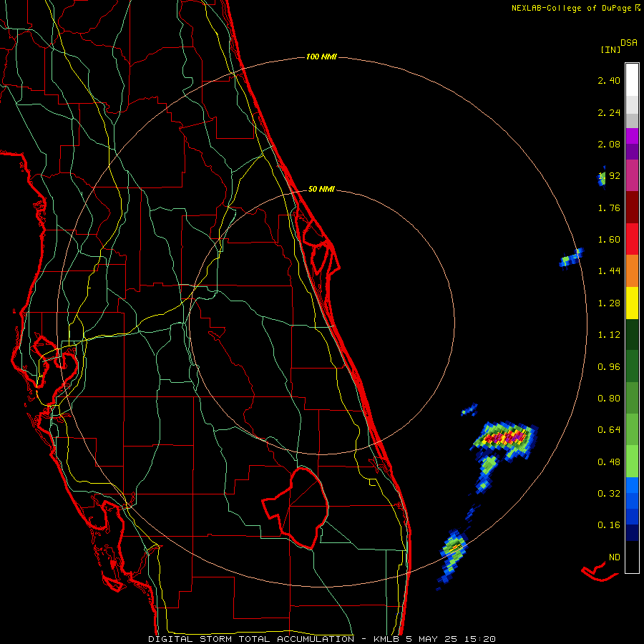
Task: Select the pink swatch in the legend
Action: pos(632,175)
